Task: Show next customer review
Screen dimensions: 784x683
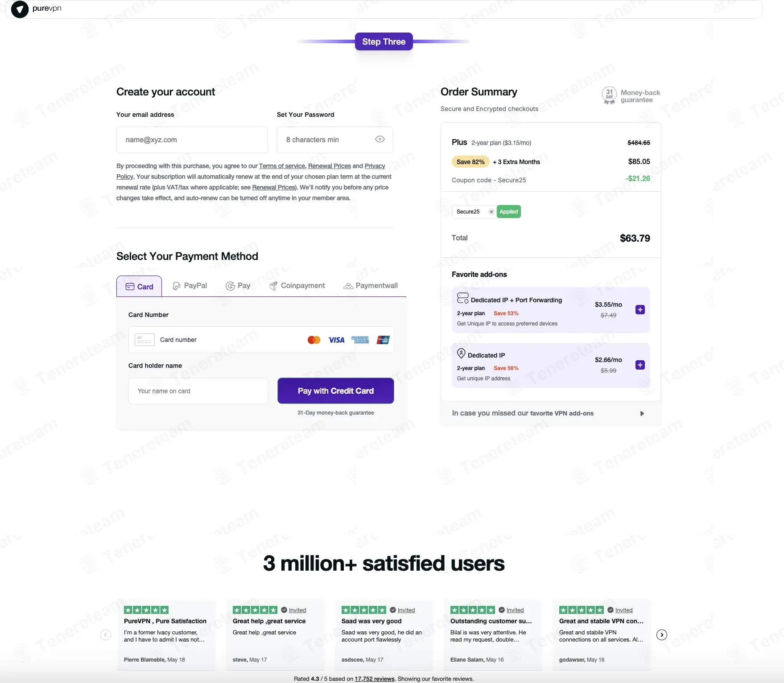Action: 662,635
